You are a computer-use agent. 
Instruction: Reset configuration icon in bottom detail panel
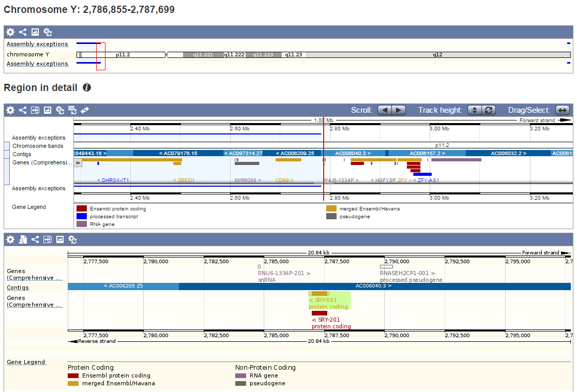tap(72, 239)
